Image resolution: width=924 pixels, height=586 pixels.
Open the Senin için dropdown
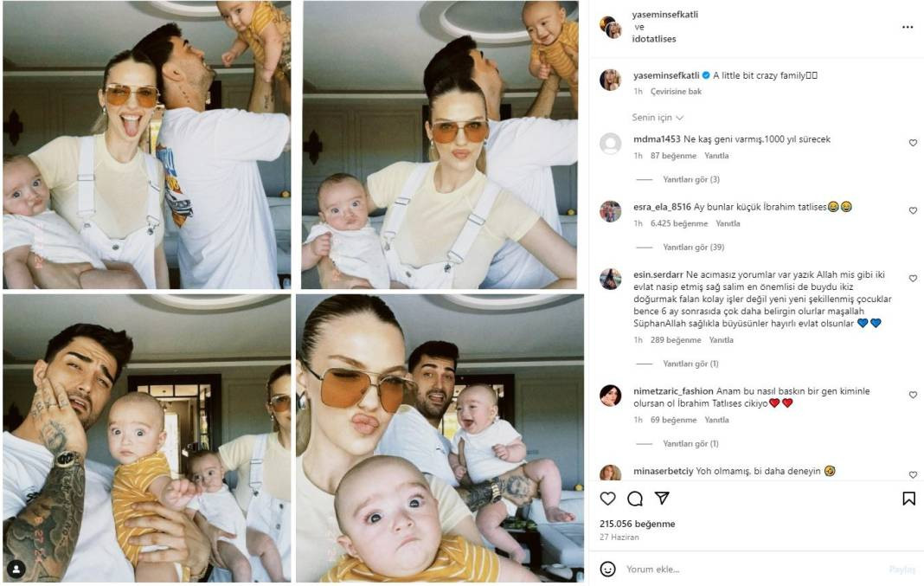tap(658, 118)
